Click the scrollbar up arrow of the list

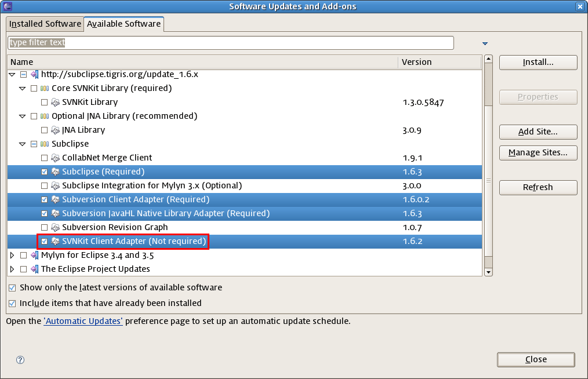coord(488,59)
